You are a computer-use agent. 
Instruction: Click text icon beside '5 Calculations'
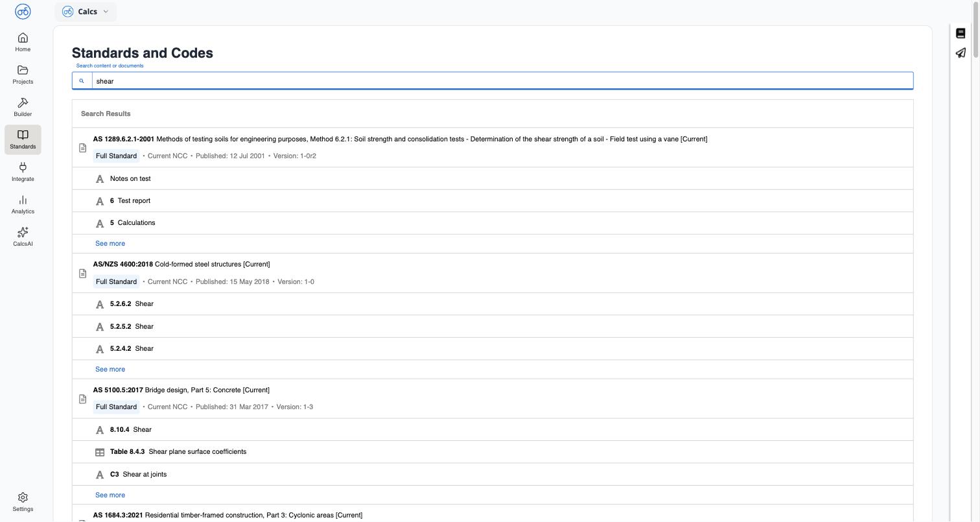tap(100, 223)
